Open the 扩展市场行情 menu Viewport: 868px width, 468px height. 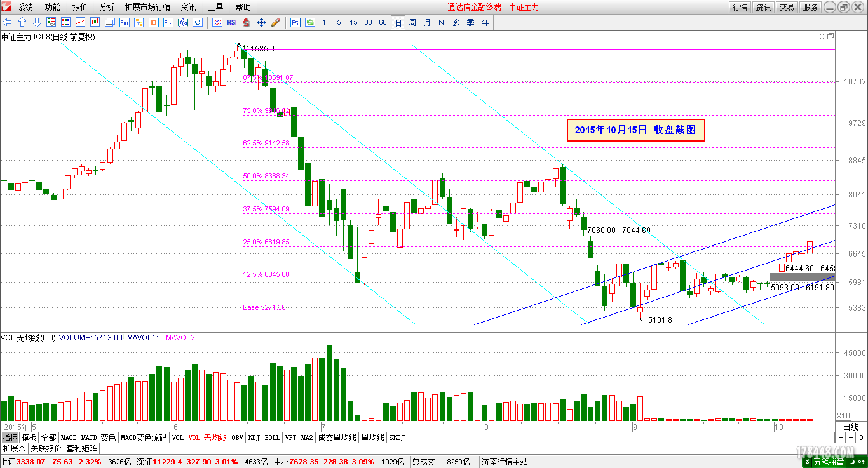coord(147,7)
